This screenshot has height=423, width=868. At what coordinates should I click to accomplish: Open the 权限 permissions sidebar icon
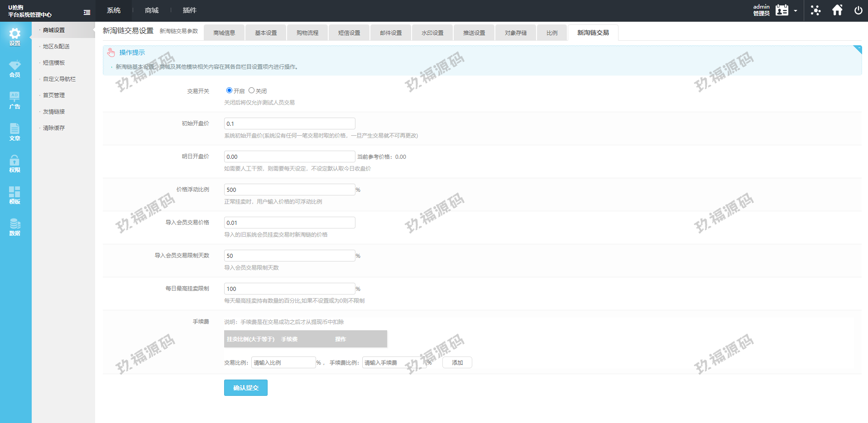(x=15, y=163)
